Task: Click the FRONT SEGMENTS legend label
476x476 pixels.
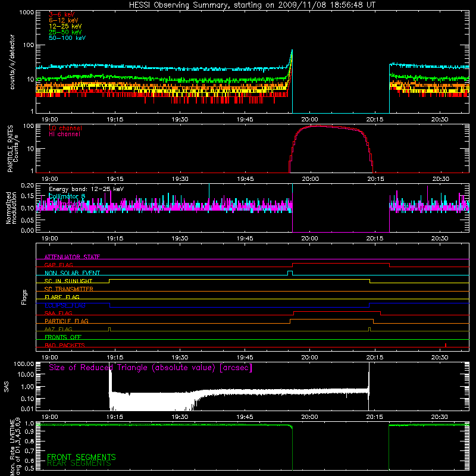Action: pos(82,457)
